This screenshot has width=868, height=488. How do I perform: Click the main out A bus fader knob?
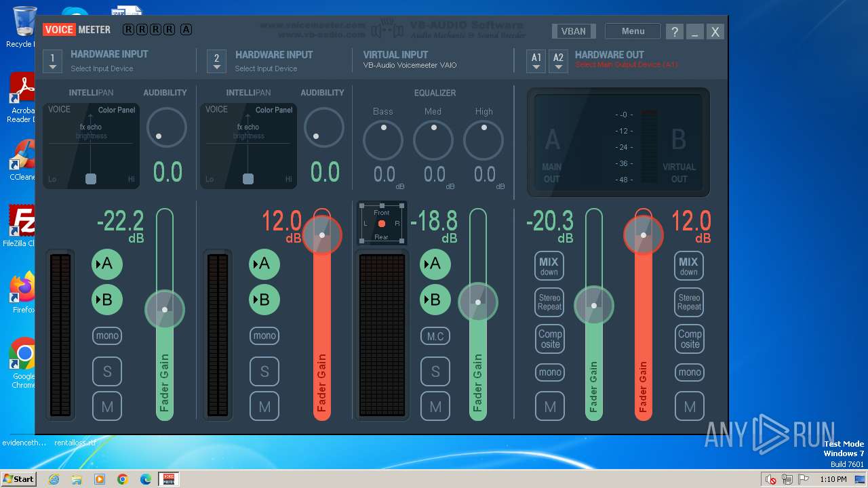pyautogui.click(x=594, y=306)
